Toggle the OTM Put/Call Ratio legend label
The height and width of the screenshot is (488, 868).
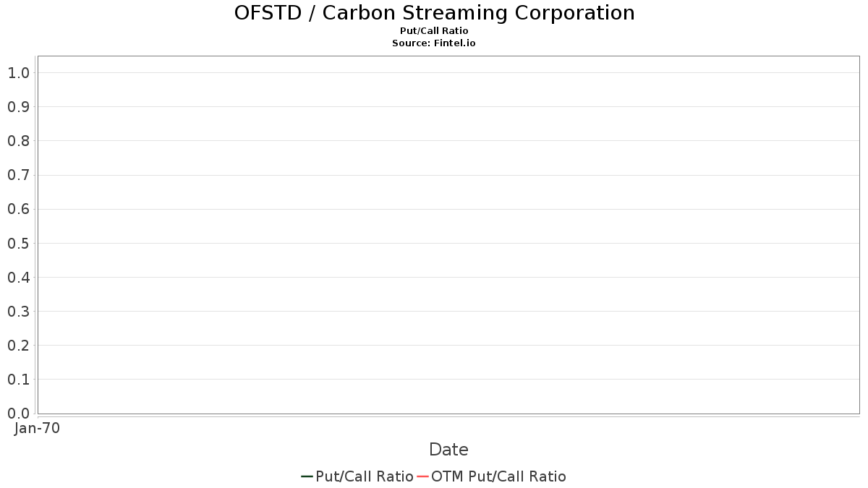click(498, 476)
